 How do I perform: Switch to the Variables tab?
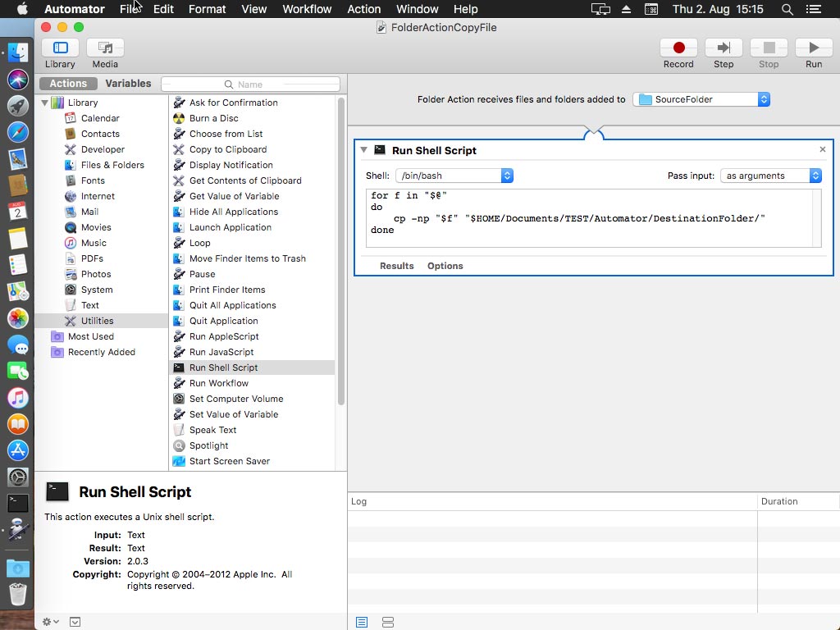[x=128, y=84]
